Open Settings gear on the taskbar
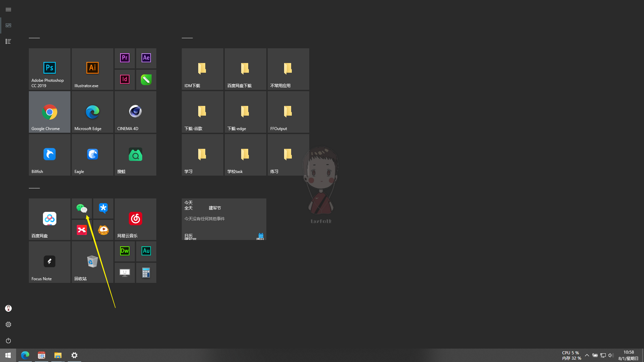 74,355
